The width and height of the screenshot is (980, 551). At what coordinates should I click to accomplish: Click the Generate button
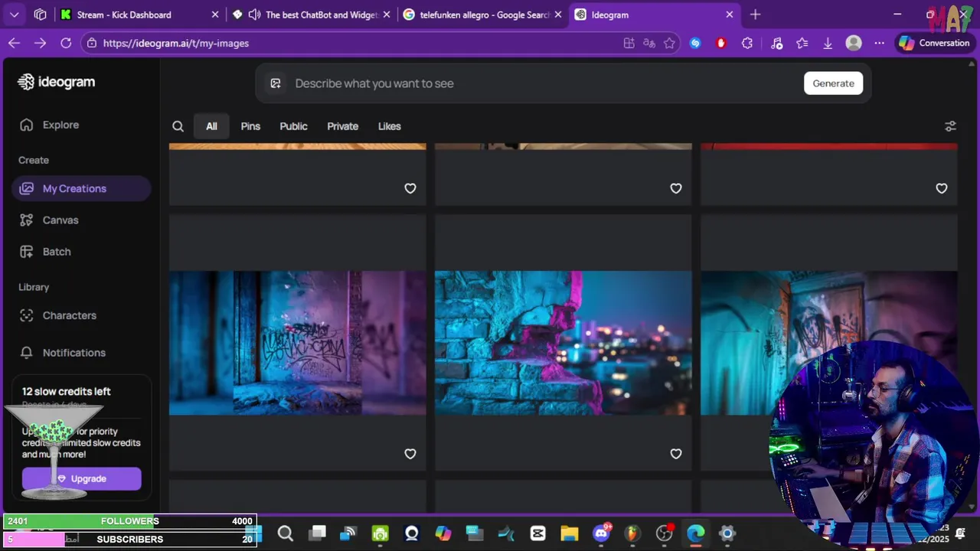coord(833,83)
